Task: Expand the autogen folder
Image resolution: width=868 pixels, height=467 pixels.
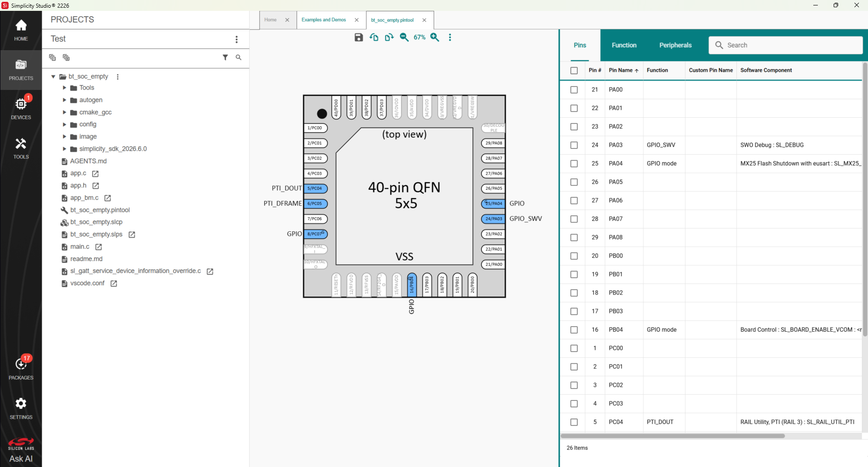Action: coord(64,100)
